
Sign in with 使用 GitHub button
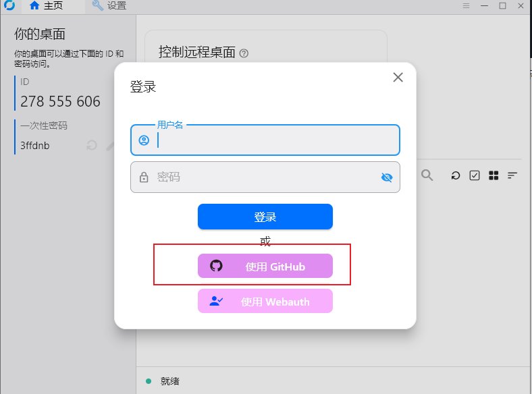(265, 266)
